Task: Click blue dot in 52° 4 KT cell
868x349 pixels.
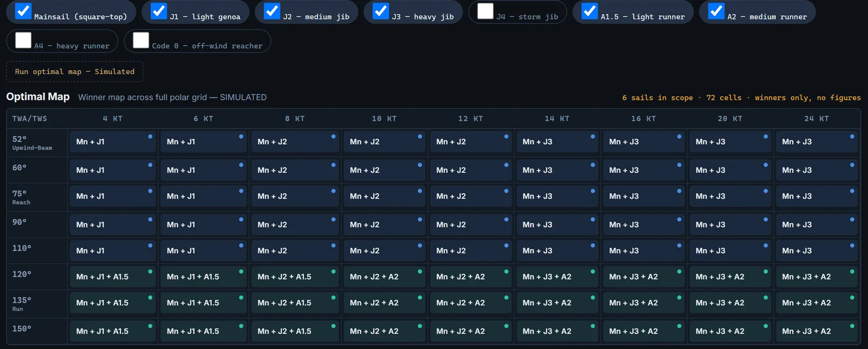Action: pos(150,137)
